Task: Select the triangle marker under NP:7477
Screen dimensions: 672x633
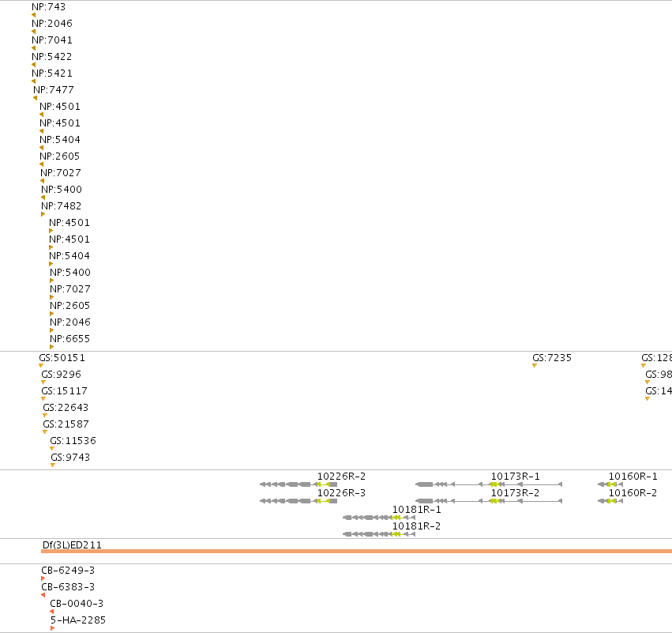Action: click(x=36, y=98)
